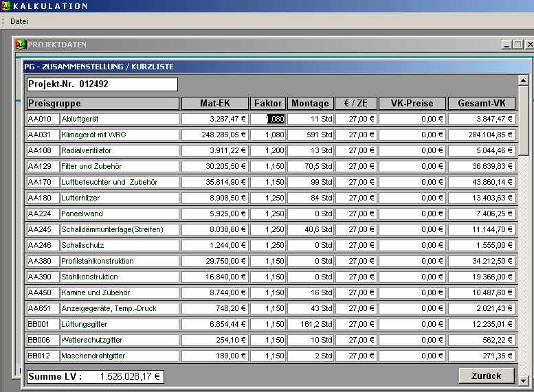Screen dimensions: 534x392
Task: Open the Datei menu
Action: tap(19, 21)
